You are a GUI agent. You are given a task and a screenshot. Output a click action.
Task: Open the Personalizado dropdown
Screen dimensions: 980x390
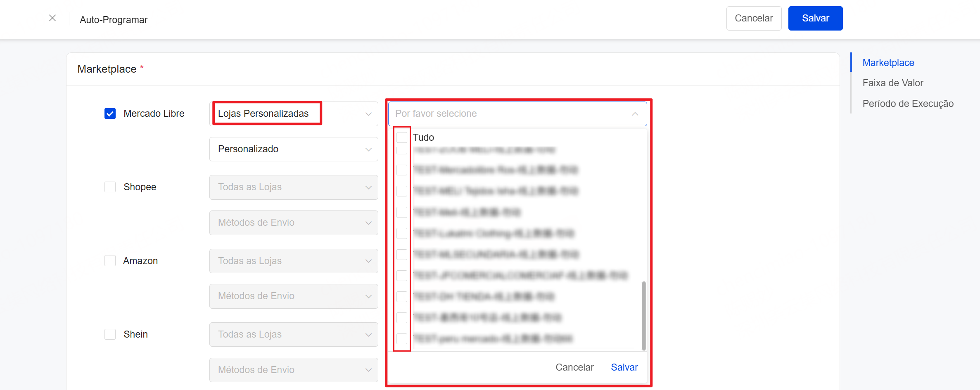293,149
